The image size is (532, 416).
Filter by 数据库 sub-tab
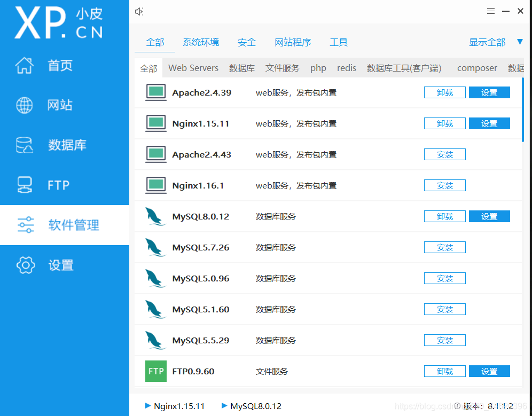[x=241, y=68]
